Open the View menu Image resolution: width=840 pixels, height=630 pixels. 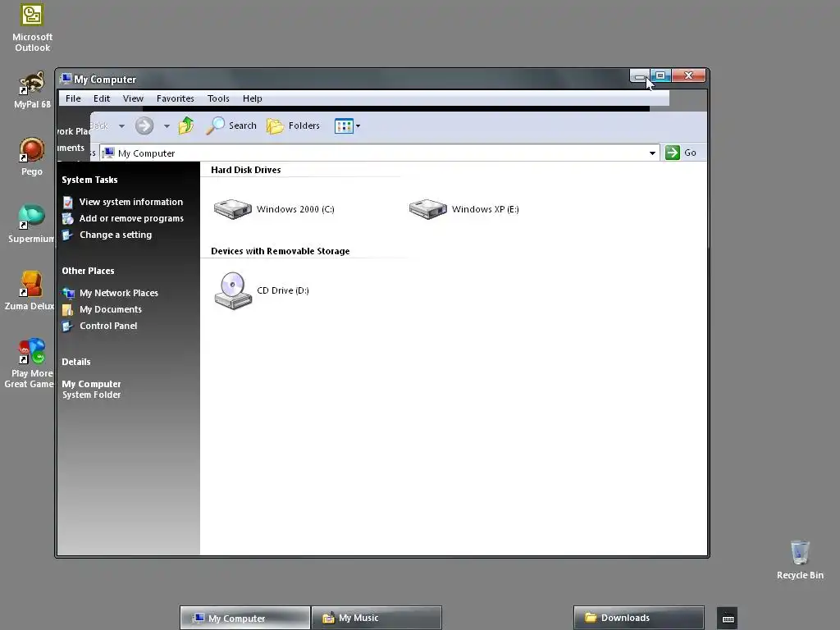coord(133,98)
